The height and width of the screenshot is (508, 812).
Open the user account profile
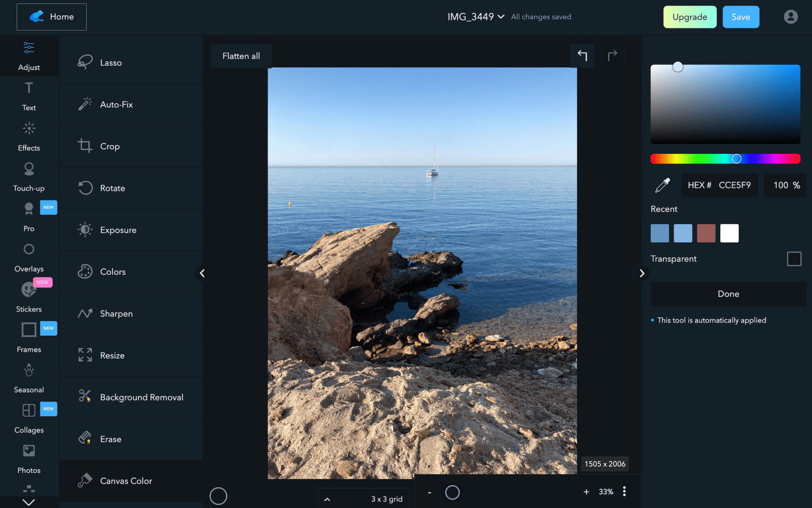point(791,17)
